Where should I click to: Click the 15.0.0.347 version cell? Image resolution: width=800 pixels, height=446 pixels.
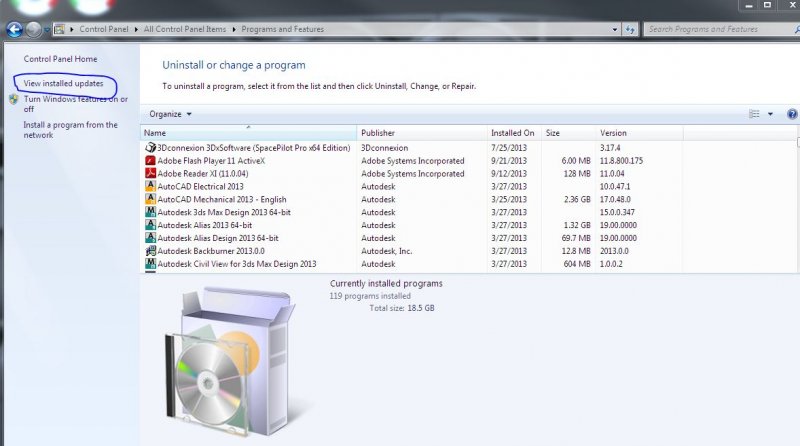[x=617, y=212]
